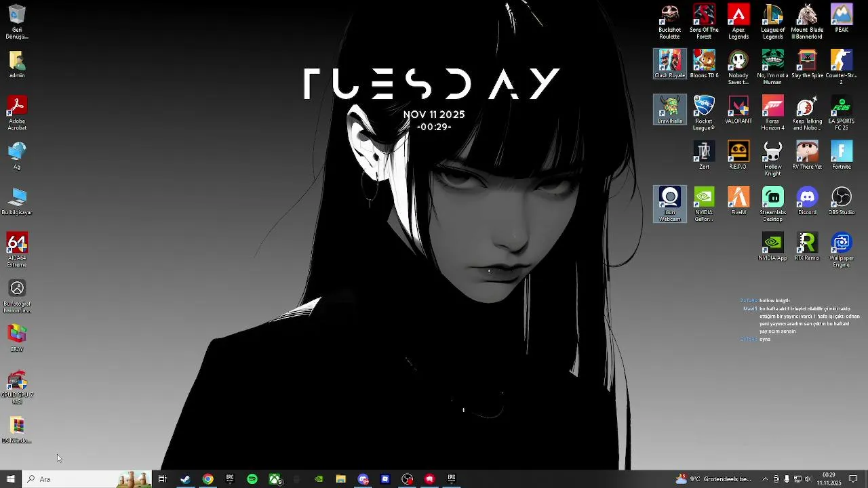Launch EA SPORTS FC 25 shortcut
Image resolution: width=868 pixels, height=488 pixels.
pos(842,113)
